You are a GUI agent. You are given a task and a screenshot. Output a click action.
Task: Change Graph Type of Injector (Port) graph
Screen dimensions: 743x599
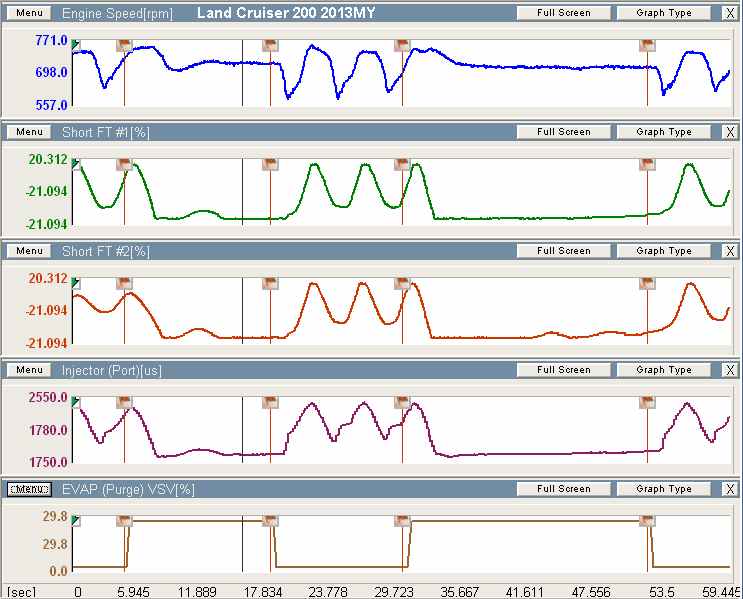point(664,370)
